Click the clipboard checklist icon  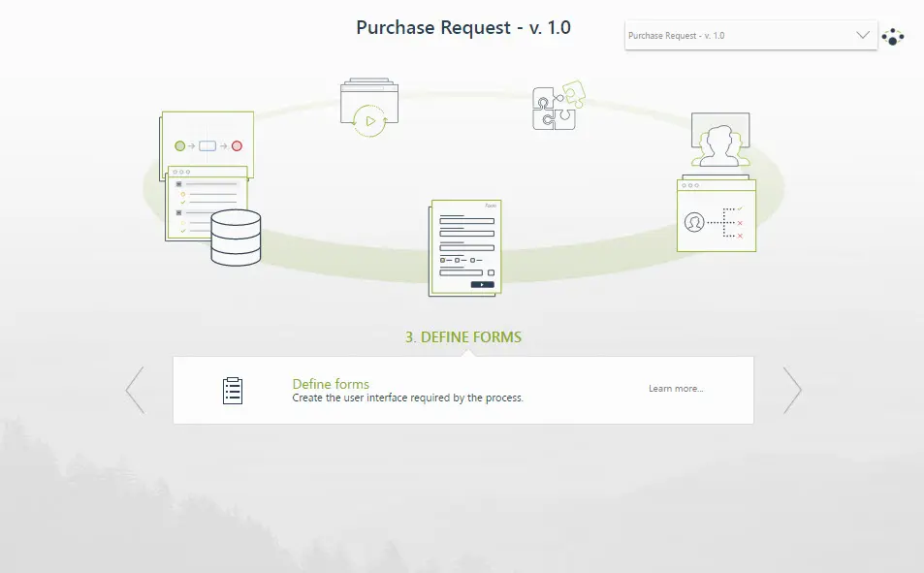(x=233, y=391)
